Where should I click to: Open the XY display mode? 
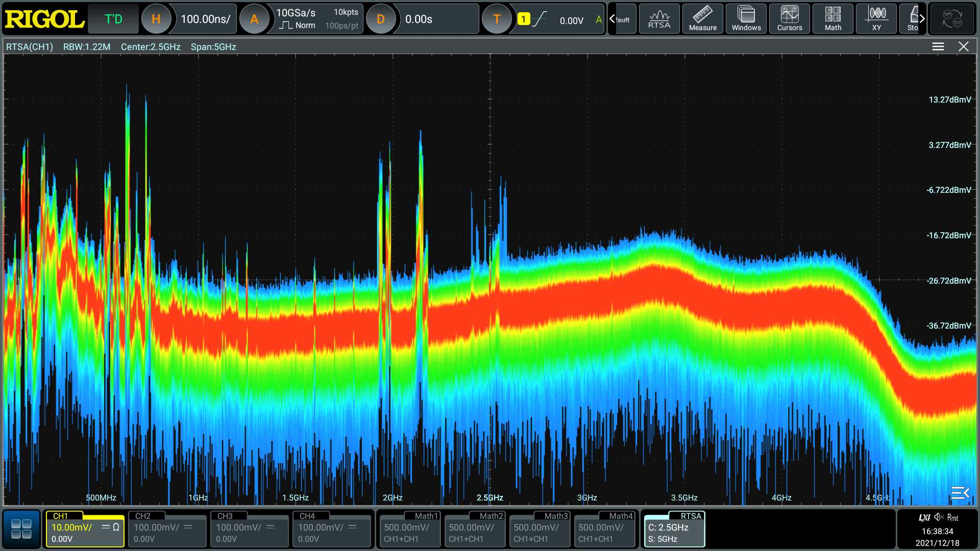(876, 19)
